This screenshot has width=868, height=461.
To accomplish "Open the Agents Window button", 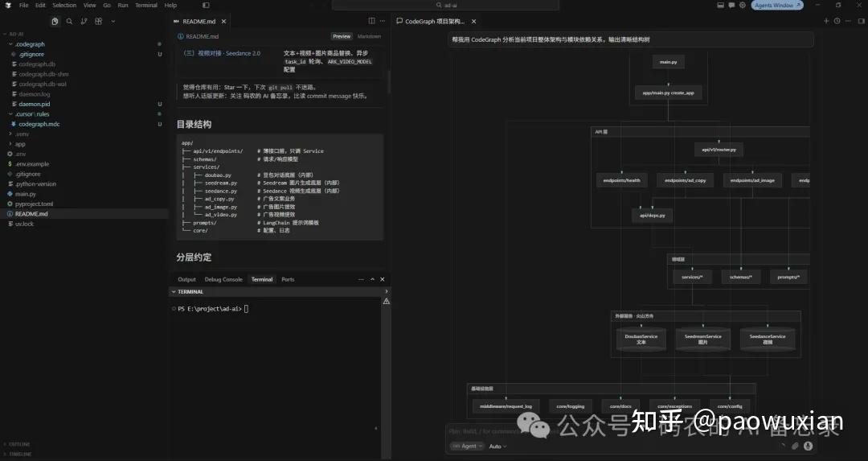I will point(777,5).
